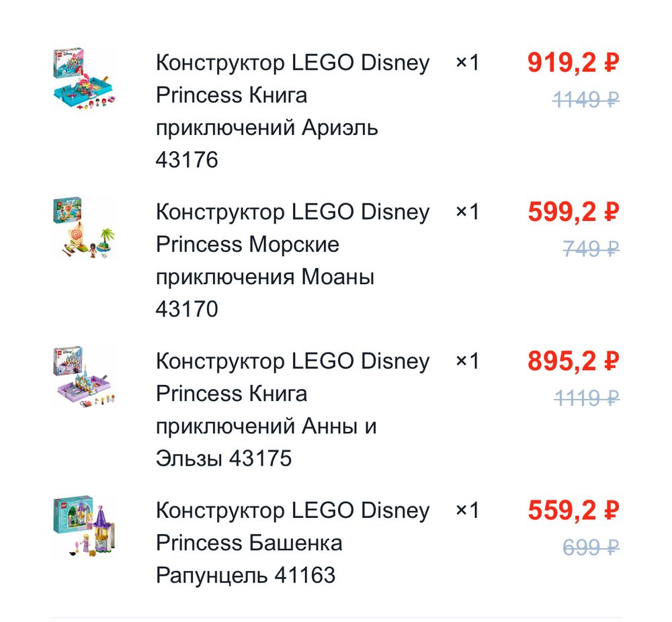Image resolution: width=672 pixels, height=622 pixels.
Task: Open the Moana sea adventure set thumbnail
Action: (x=83, y=228)
